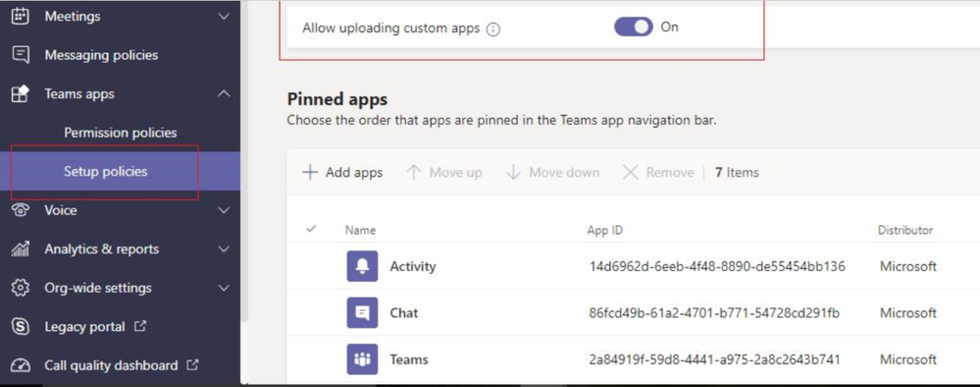Image resolution: width=980 pixels, height=387 pixels.
Task: Select the Teams row name
Action: point(409,359)
